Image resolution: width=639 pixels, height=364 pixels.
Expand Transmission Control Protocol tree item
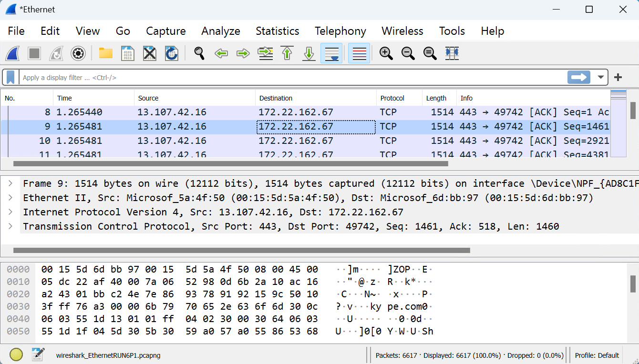[10, 226]
